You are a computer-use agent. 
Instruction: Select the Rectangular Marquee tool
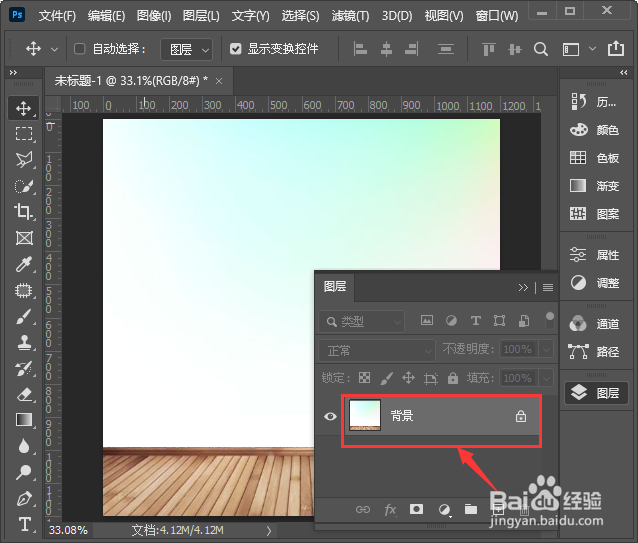point(24,133)
